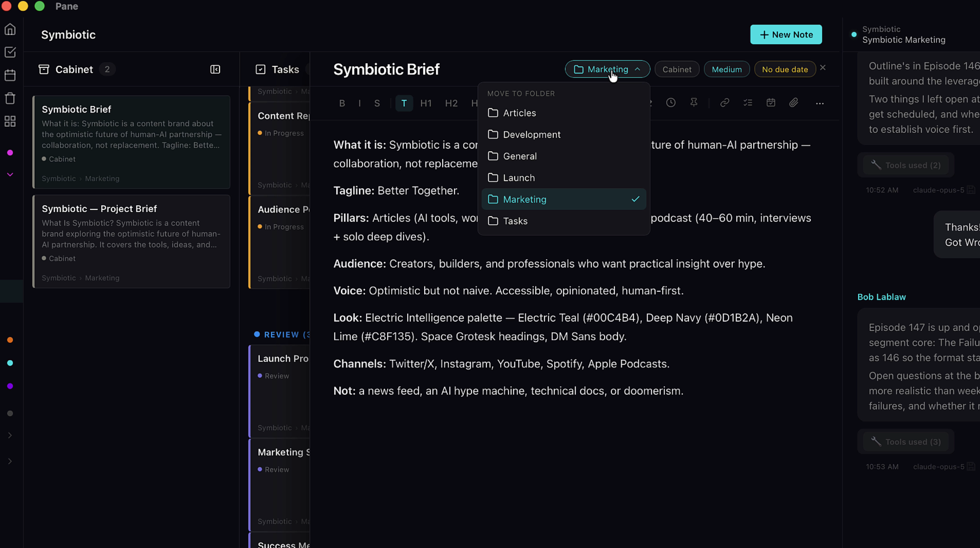The image size is (980, 548).
Task: Open the Content Rep task card
Action: pos(280,148)
